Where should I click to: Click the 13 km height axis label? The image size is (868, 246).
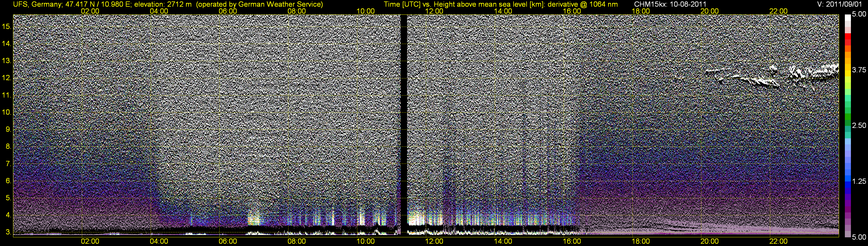pyautogui.click(x=6, y=61)
